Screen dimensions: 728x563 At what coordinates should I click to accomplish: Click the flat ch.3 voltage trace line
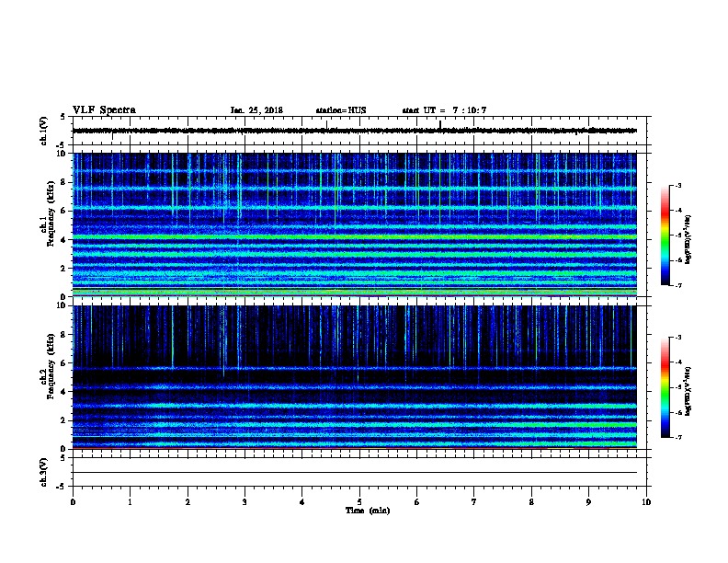(x=355, y=473)
